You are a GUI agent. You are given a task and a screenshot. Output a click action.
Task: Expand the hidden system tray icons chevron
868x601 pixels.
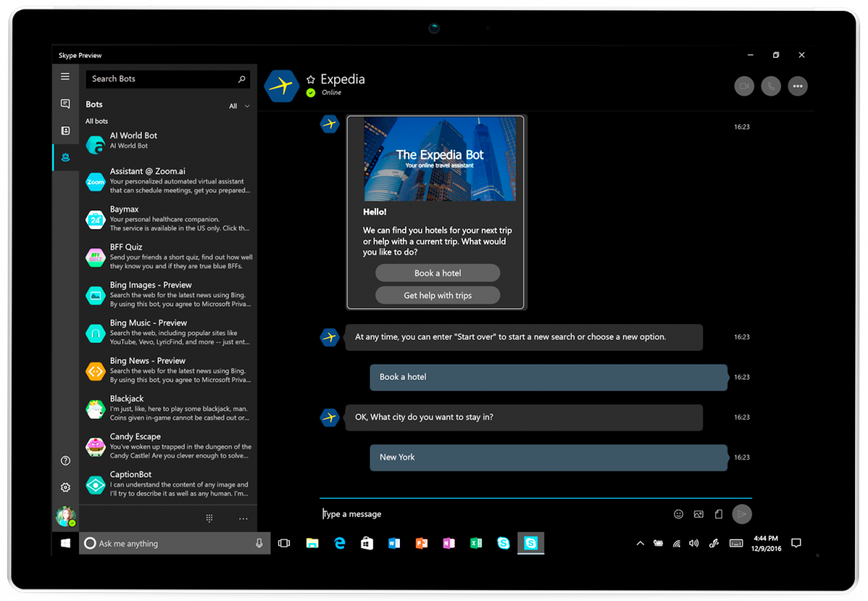(640, 543)
